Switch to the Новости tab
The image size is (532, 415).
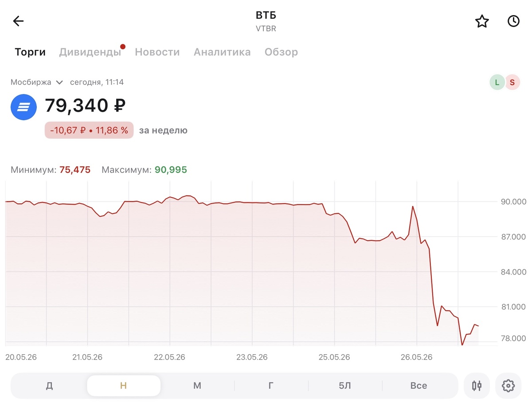click(x=157, y=52)
